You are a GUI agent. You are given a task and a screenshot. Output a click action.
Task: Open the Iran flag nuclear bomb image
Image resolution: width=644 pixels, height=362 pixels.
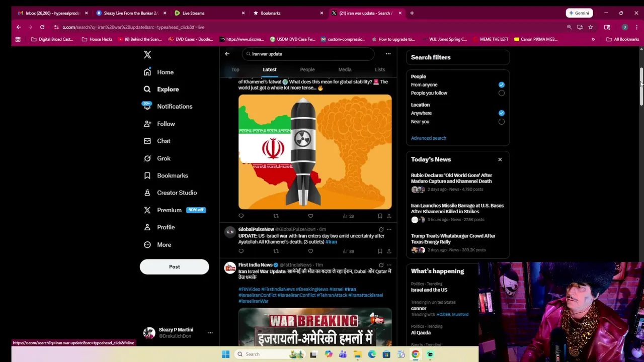click(315, 152)
